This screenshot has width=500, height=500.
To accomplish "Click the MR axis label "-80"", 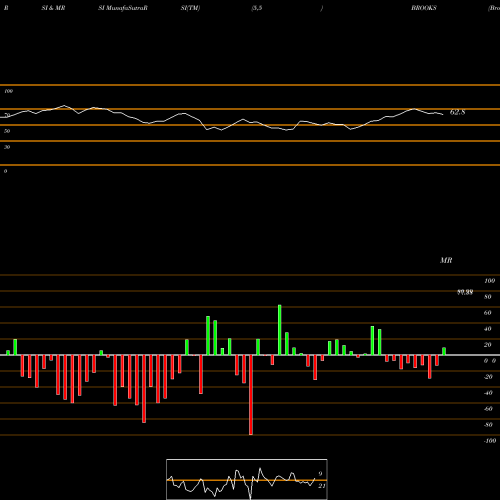I will point(488,425).
